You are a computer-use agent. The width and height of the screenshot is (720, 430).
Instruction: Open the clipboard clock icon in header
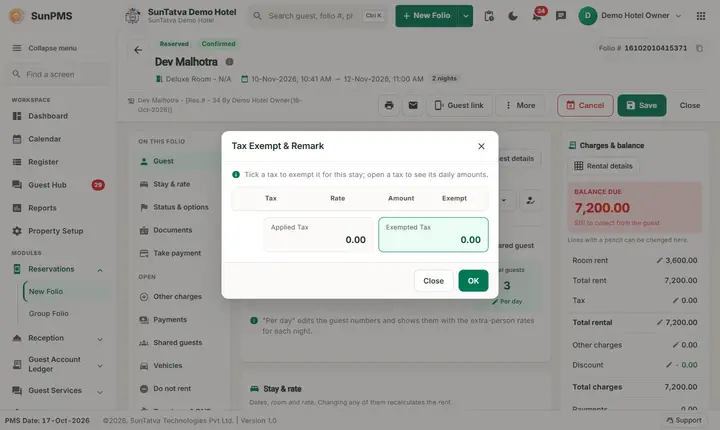[489, 16]
